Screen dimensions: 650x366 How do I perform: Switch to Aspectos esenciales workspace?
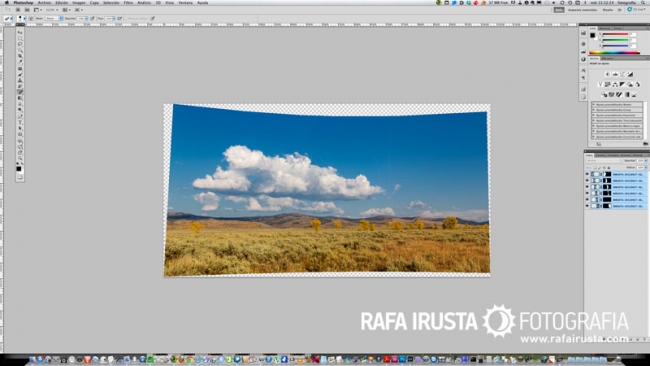click(582, 10)
